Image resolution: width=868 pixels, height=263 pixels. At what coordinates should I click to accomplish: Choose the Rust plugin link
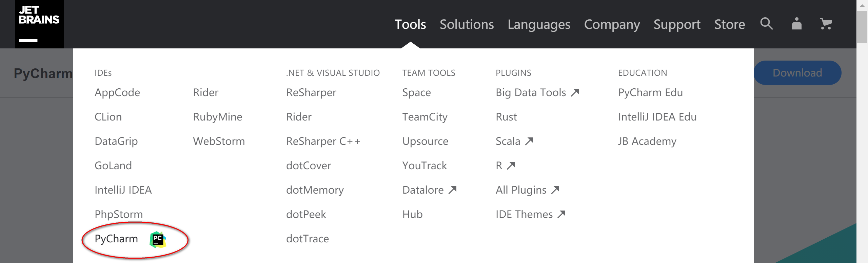click(x=506, y=117)
